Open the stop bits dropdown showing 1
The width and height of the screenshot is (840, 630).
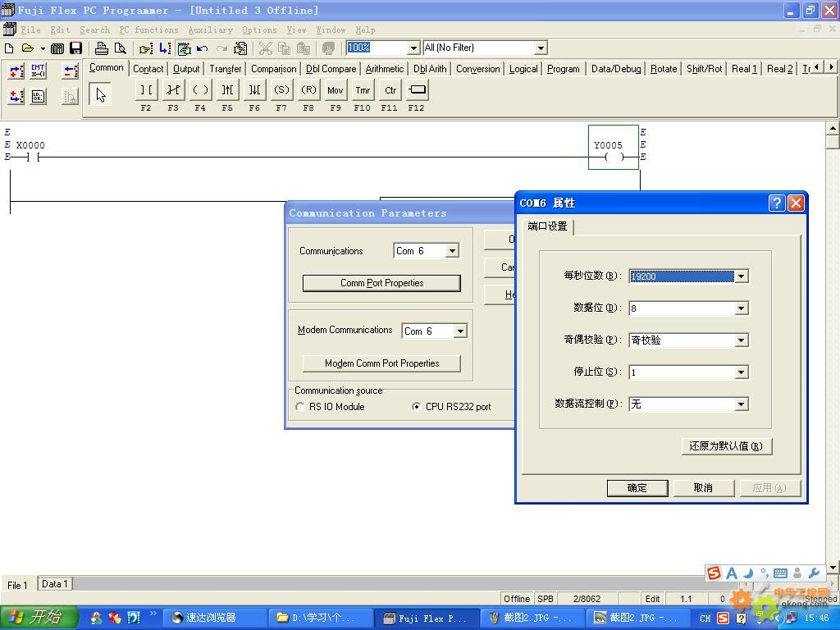(742, 372)
